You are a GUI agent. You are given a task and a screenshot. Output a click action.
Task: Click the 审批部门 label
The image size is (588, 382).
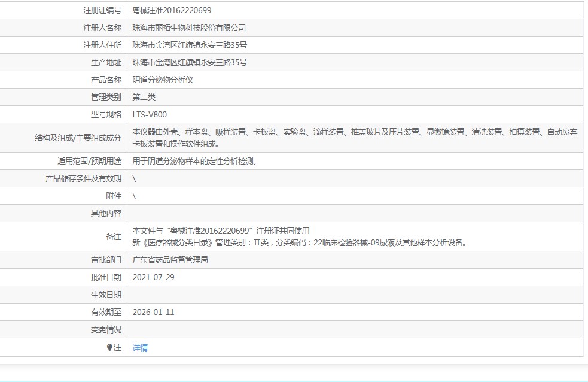[x=106, y=260]
